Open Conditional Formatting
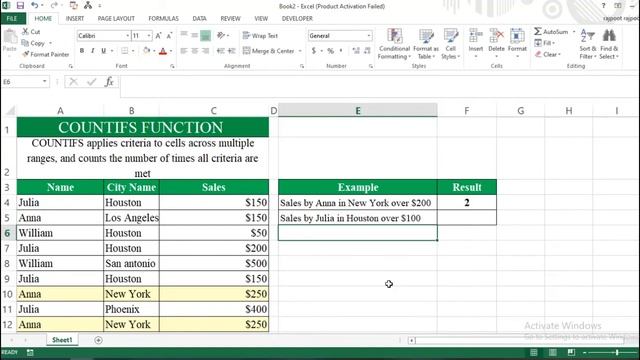The image size is (640, 360). pos(394,44)
